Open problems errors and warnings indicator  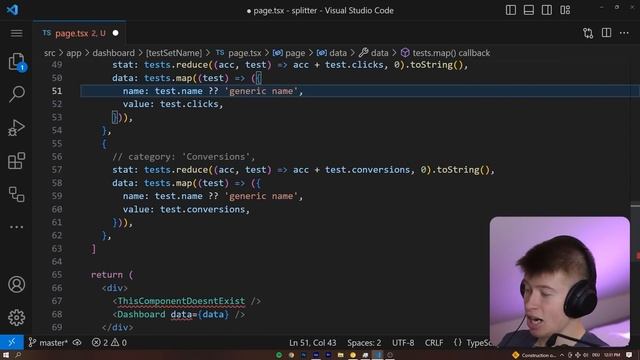coord(109,342)
